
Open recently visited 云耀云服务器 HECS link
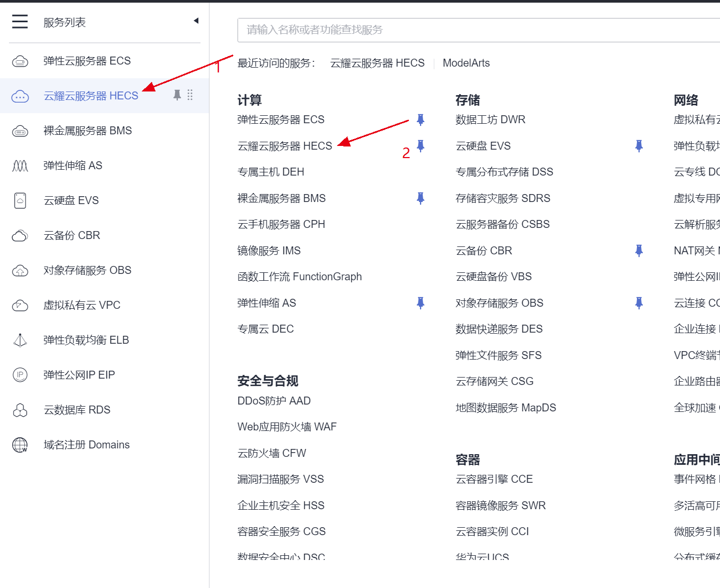[x=377, y=63]
